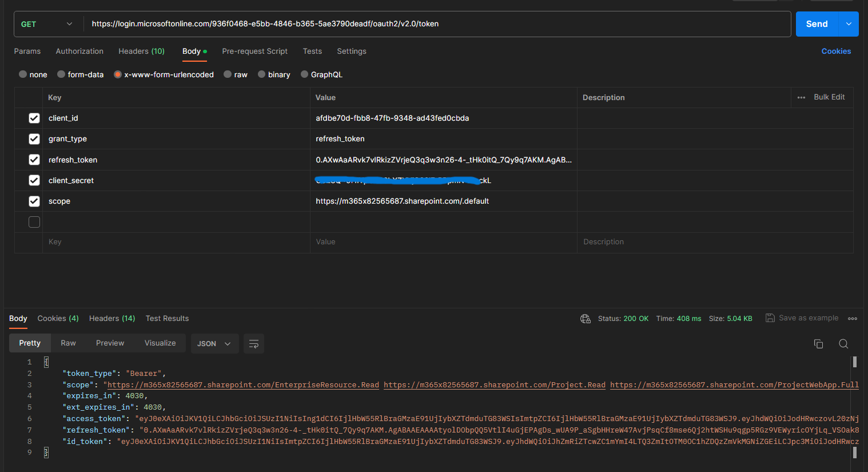
Task: Click the network globe icon near Status
Action: [x=586, y=319]
